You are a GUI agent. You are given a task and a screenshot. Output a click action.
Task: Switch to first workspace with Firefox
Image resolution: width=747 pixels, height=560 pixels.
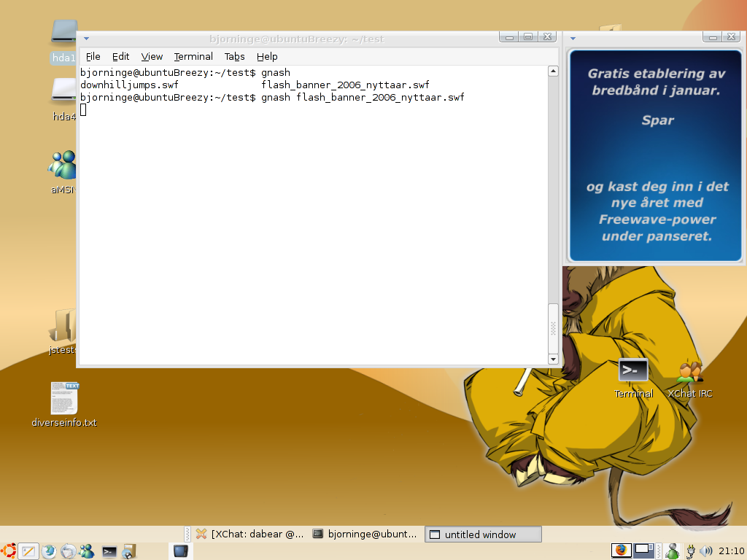(622, 551)
